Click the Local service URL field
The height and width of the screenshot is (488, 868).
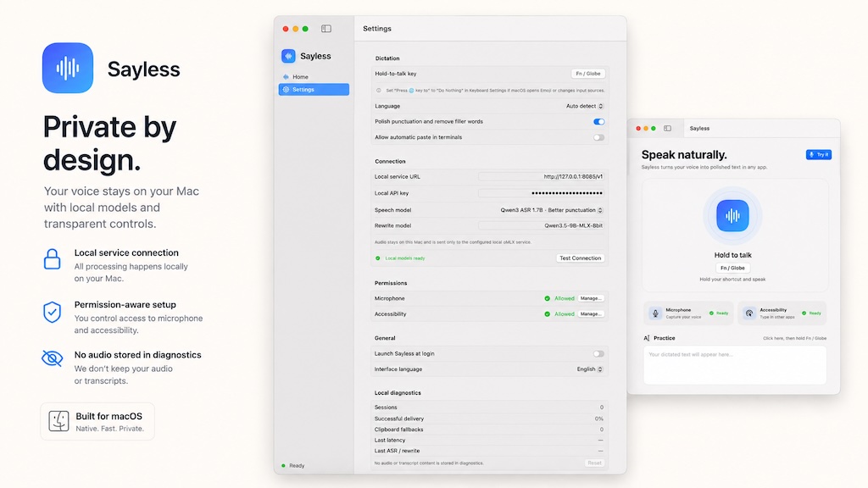542,176
